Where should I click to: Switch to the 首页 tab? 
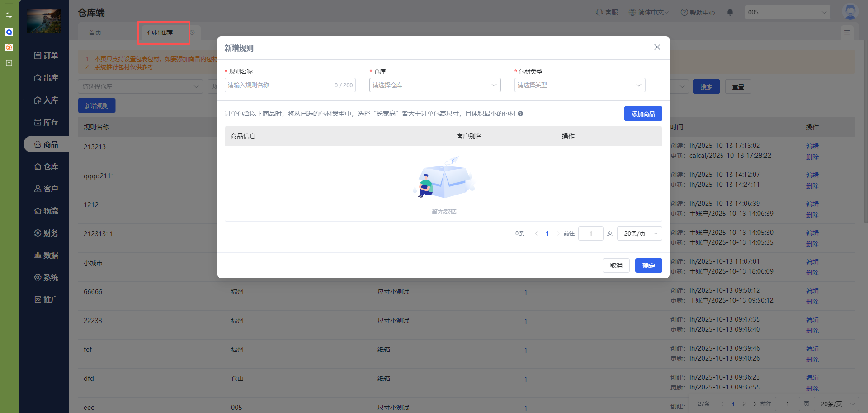click(x=95, y=33)
